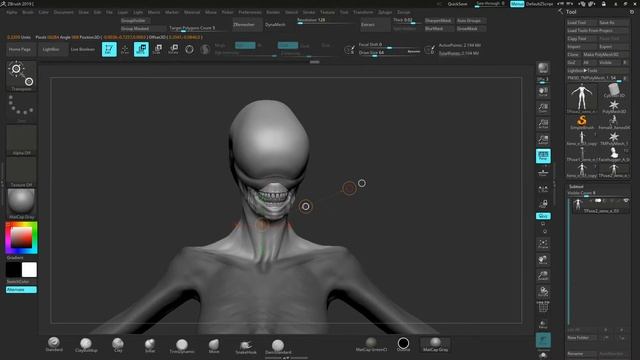Choose the Outline material circle
Viewport: 640px width, 360px height.
pyautogui.click(x=403, y=344)
